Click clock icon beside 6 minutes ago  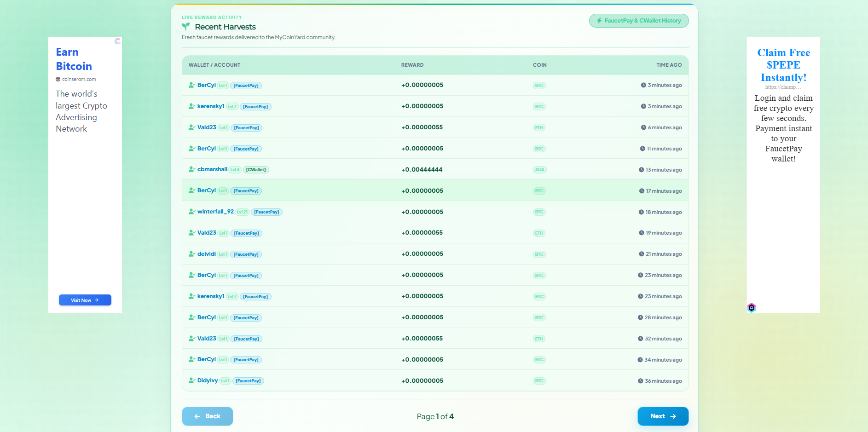pyautogui.click(x=643, y=127)
